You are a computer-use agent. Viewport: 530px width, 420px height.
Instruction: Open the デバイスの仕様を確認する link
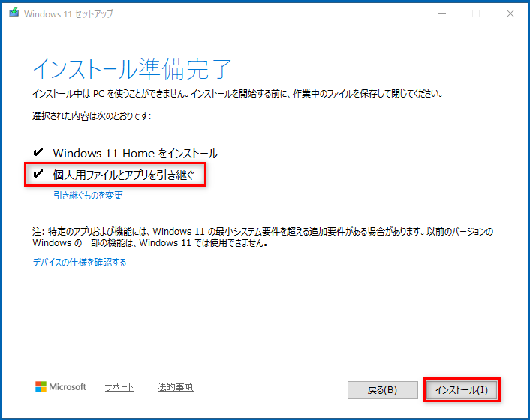(x=80, y=262)
